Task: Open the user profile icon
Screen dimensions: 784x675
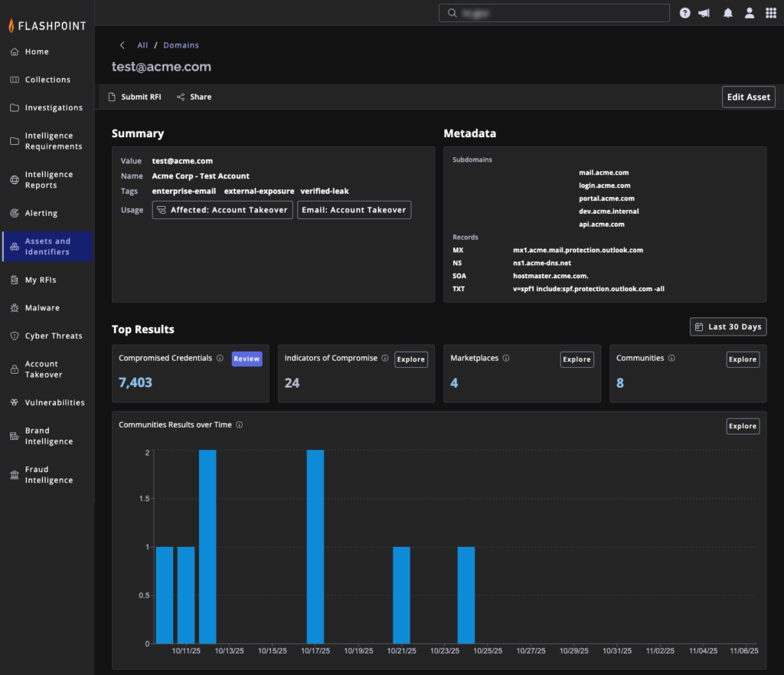Action: [750, 13]
